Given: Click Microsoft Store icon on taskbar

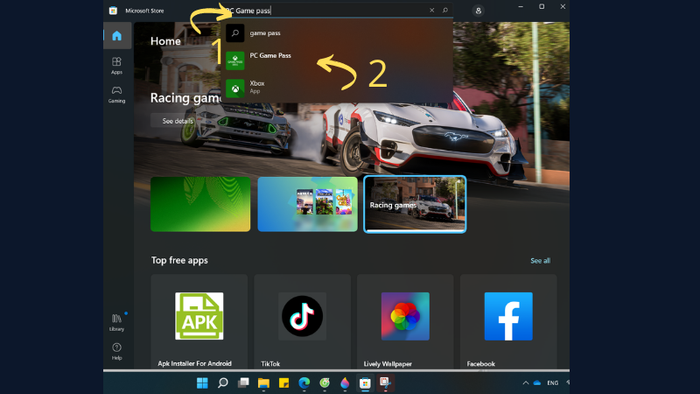Looking at the screenshot, I should pyautogui.click(x=365, y=383).
